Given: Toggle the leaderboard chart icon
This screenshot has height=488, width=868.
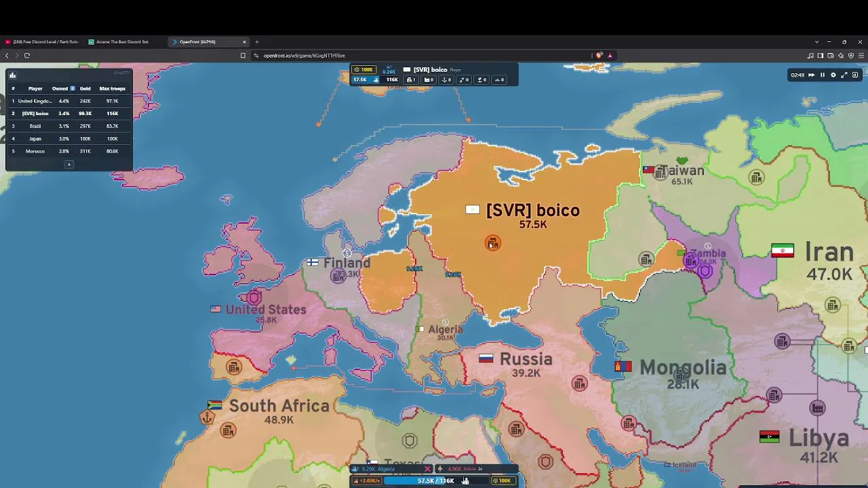Looking at the screenshot, I should pos(12,75).
